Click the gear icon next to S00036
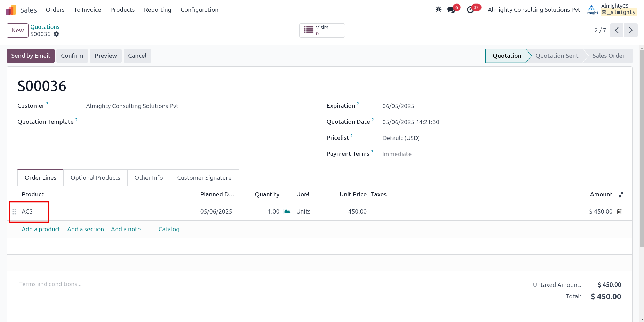 (x=56, y=34)
